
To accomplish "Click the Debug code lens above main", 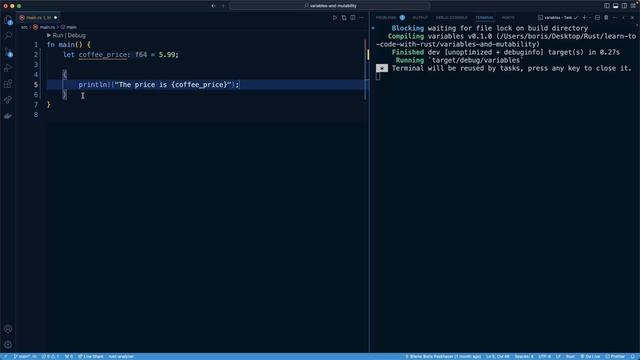I will [76, 36].
